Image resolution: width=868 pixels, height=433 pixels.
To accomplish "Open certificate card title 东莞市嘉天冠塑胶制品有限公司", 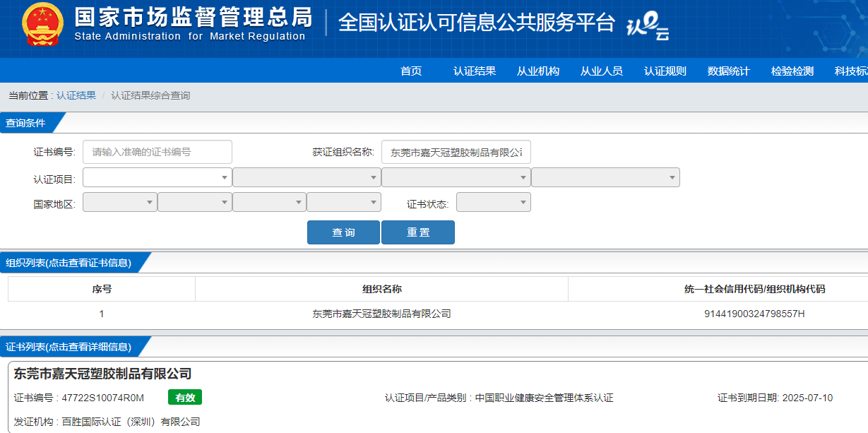I will coord(103,374).
